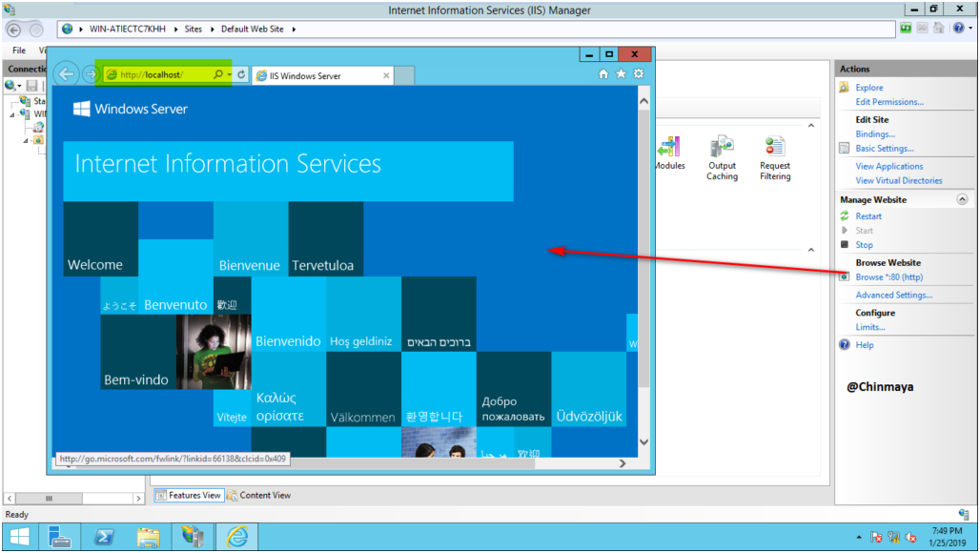Close the IIS Windows Server browser tab
Image resolution: width=980 pixels, height=553 pixels.
pos(386,75)
